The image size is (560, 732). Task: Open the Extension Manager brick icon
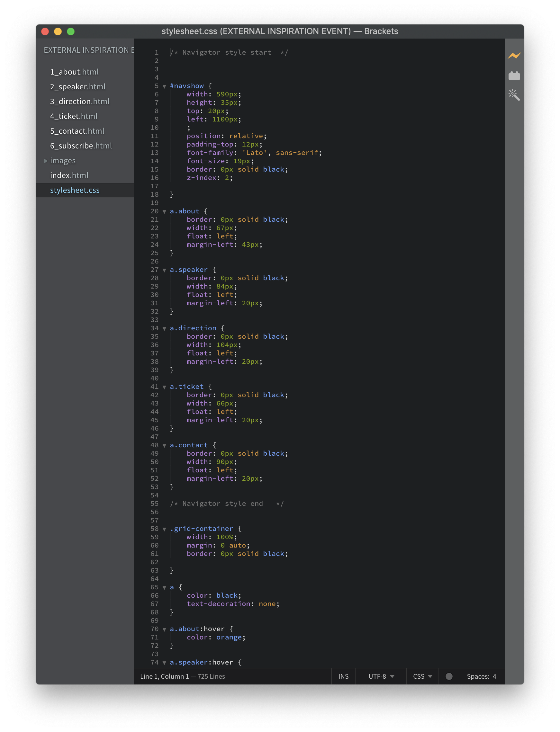point(514,76)
